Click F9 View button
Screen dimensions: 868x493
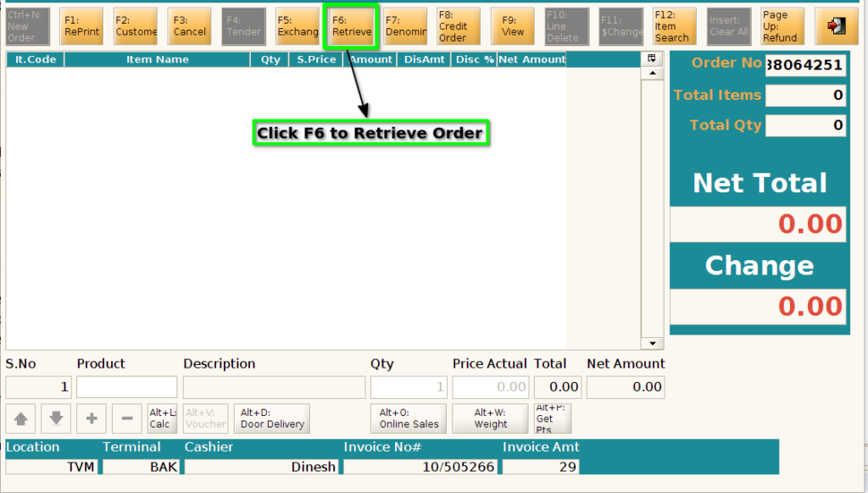pos(513,26)
